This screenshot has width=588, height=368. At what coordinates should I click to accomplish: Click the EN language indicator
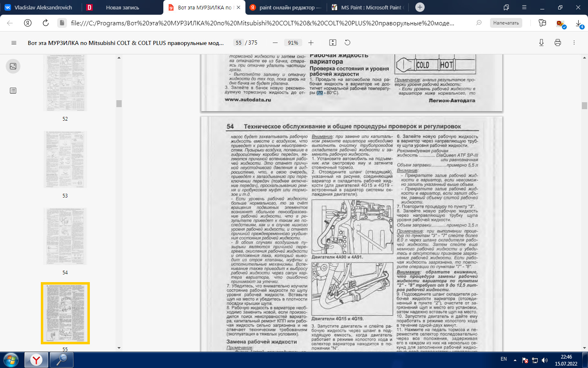[x=503, y=359]
